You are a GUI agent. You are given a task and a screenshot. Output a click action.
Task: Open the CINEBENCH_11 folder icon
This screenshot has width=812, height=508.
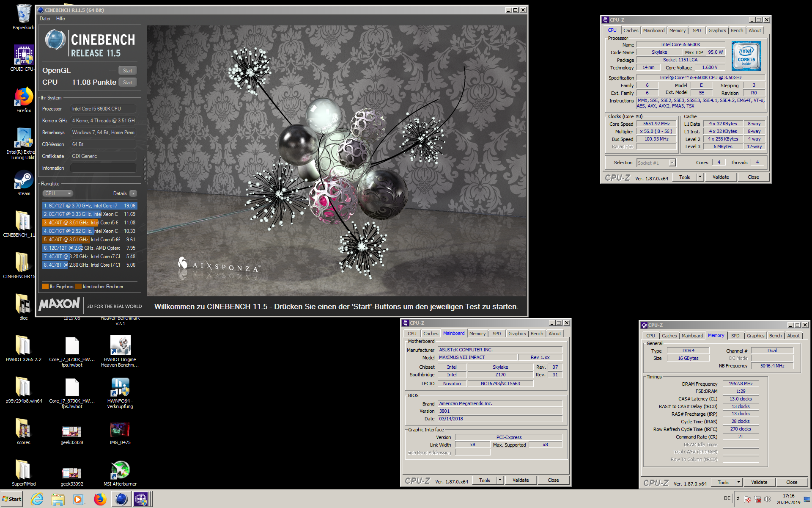pos(24,221)
